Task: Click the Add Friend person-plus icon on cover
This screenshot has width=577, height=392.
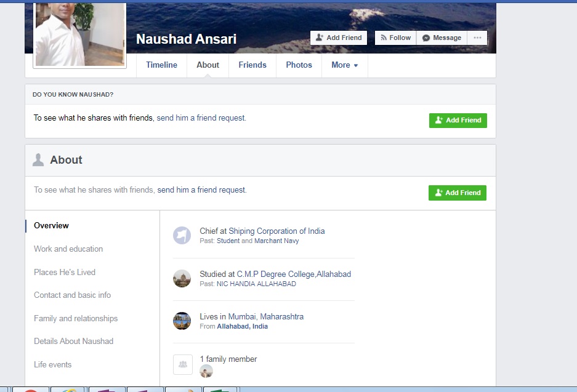Action: 320,38
